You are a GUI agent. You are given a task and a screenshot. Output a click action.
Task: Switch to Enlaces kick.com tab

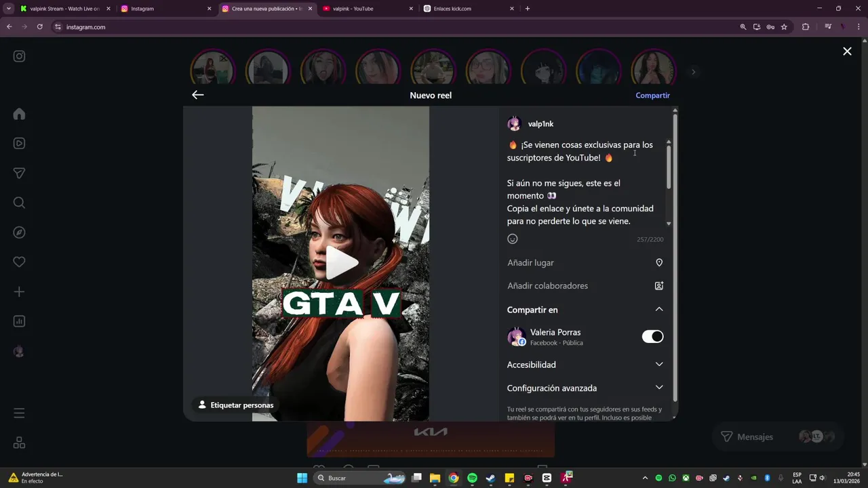click(x=468, y=9)
